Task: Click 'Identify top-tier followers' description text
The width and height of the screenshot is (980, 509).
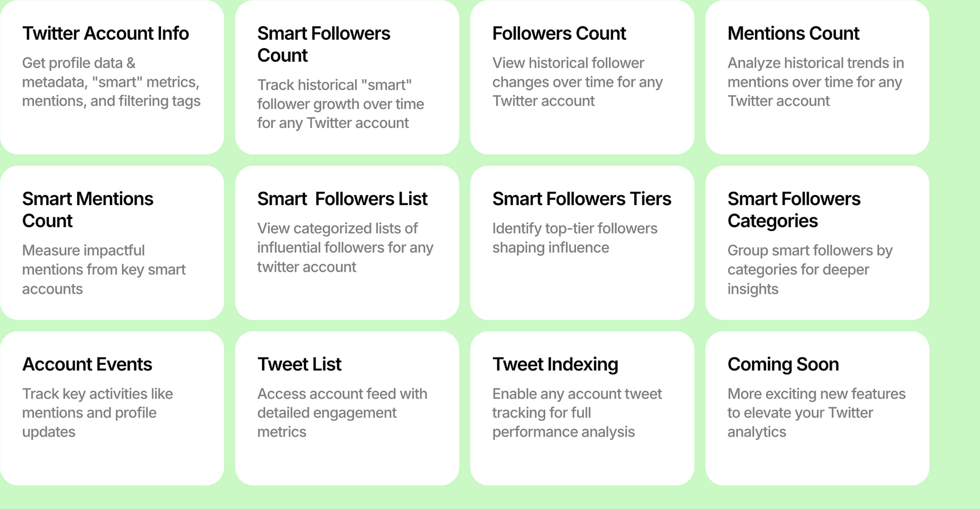Action: [x=575, y=238]
